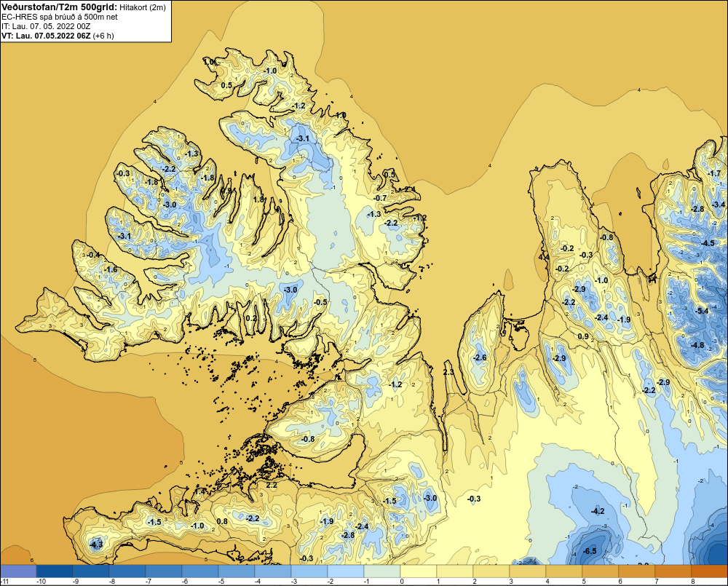This screenshot has height=586, width=728.
Task: Click the legend swatch between -4 and -3
Action: 273,571
